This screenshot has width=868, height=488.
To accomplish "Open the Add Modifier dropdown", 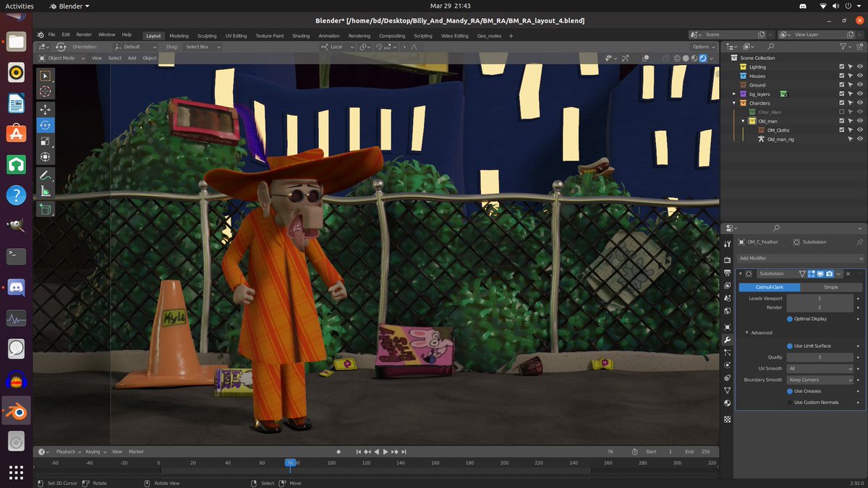I will (801, 258).
